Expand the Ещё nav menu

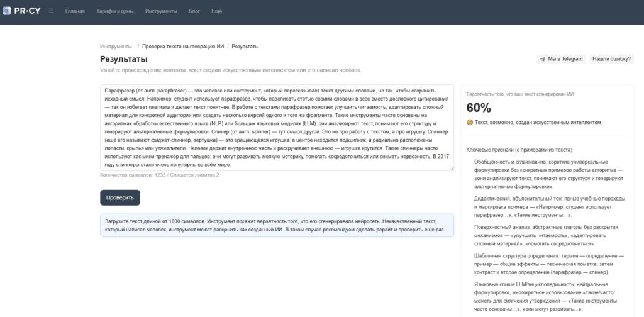pyautogui.click(x=216, y=11)
